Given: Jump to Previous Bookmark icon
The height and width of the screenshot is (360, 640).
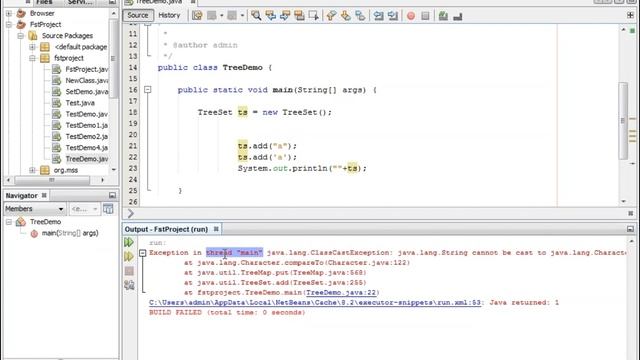Looking at the screenshot, I should coord(331,16).
